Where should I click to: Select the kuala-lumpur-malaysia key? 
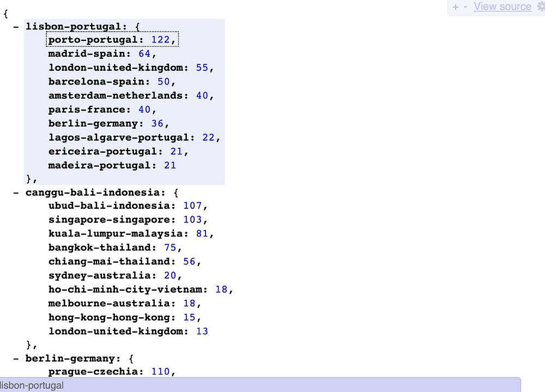tap(116, 234)
